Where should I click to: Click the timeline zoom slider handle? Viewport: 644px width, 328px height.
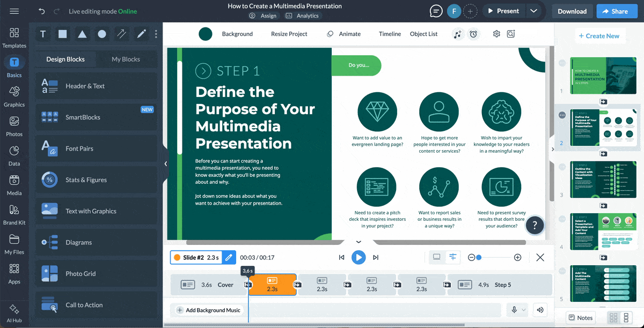tap(479, 257)
